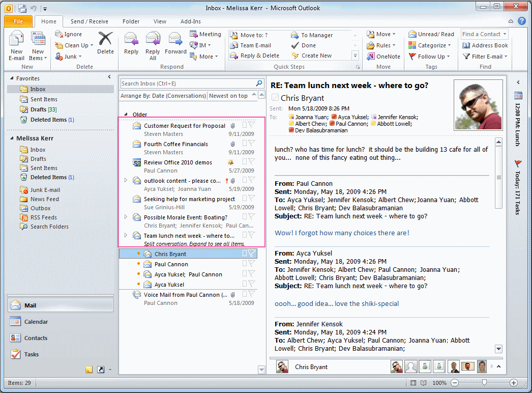This screenshot has height=393, width=532.
Task: Create a New E-mail message
Action: coord(16,45)
